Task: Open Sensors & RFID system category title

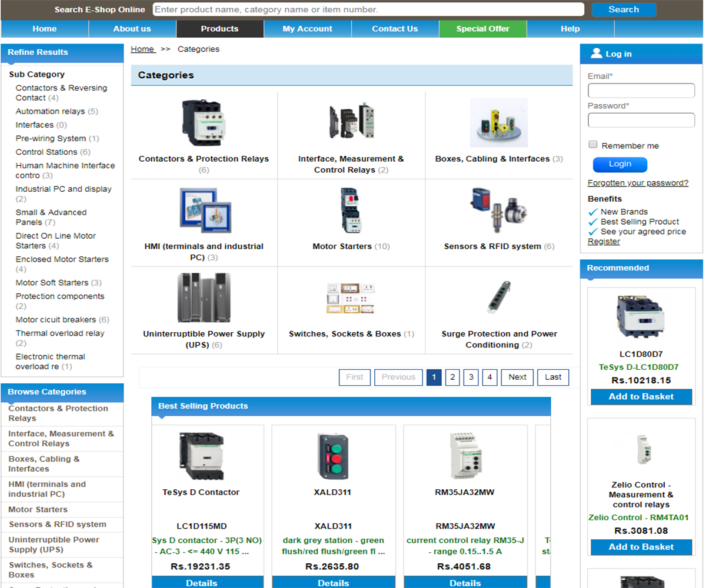Action: pos(499,246)
